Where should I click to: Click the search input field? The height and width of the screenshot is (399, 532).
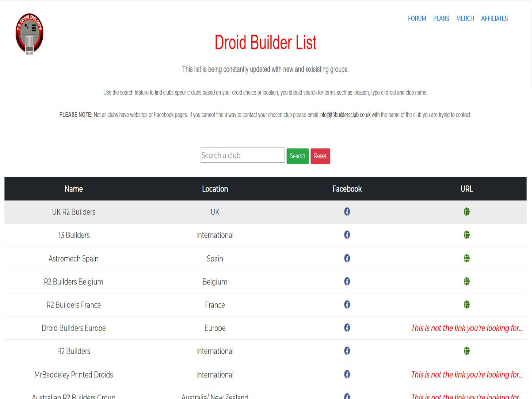tap(243, 156)
